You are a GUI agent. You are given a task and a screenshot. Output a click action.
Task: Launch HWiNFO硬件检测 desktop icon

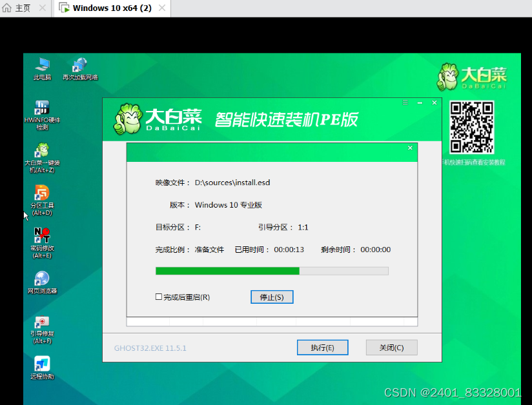click(42, 115)
